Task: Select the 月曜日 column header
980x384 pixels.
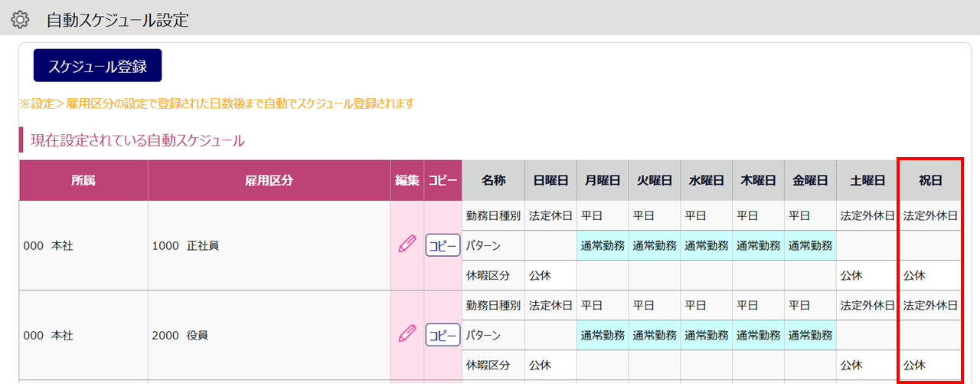Action: pyautogui.click(x=603, y=180)
